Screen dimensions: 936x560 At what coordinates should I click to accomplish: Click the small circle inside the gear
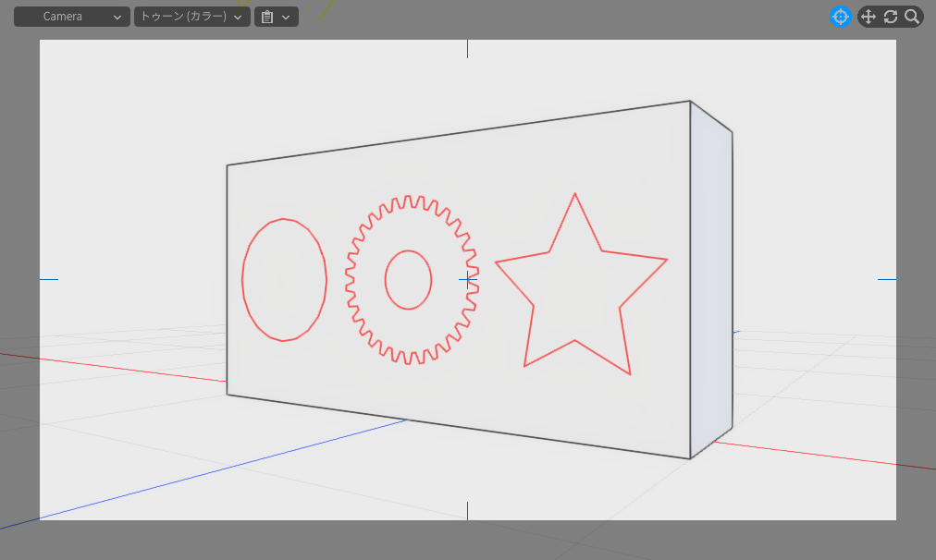pyautogui.click(x=408, y=250)
